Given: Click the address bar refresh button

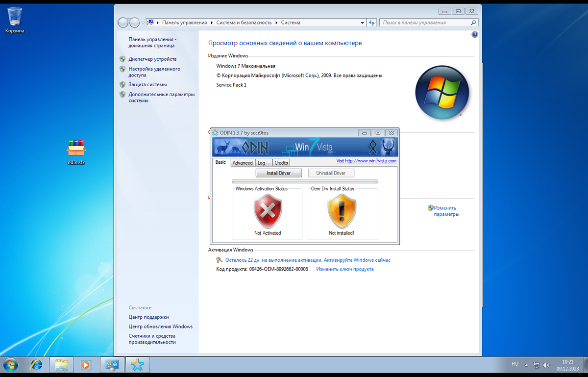Looking at the screenshot, I should click(372, 23).
